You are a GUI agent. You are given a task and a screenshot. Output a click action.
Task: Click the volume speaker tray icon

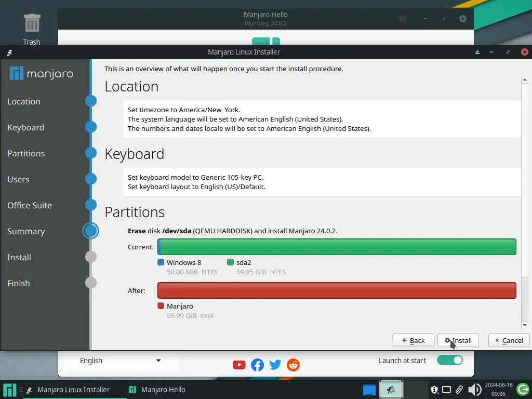coord(475,390)
